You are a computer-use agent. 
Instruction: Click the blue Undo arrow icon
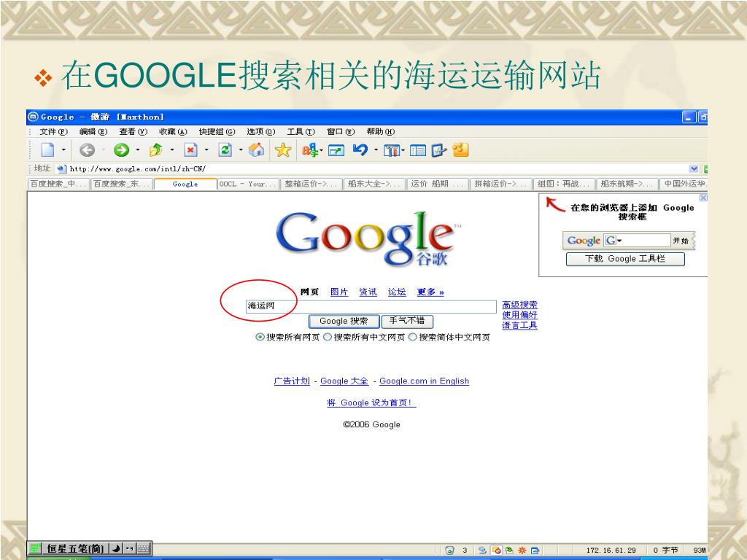[360, 150]
